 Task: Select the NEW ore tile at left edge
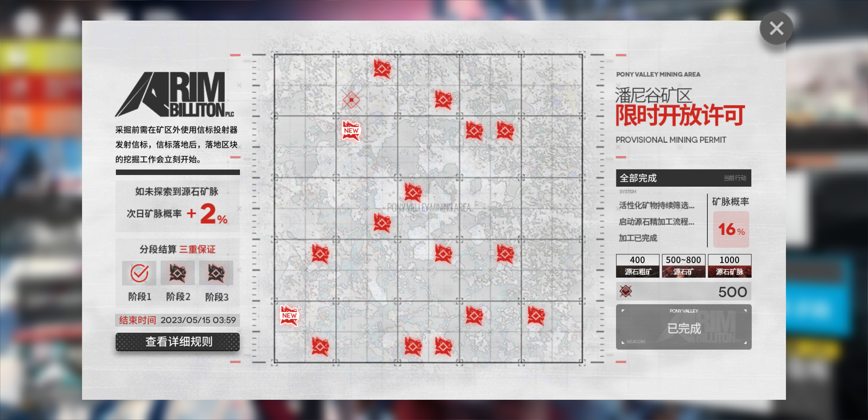click(289, 315)
